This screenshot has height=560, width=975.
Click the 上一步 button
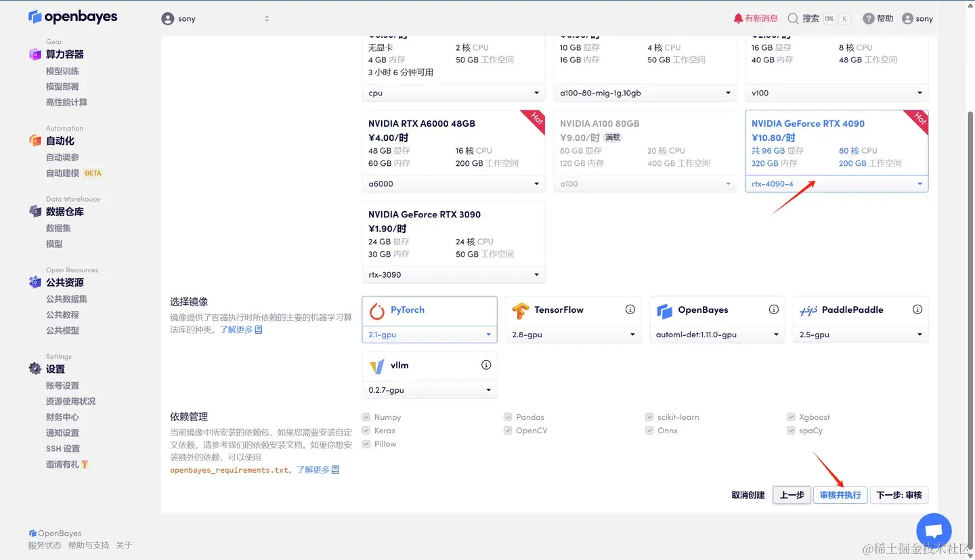coord(792,495)
